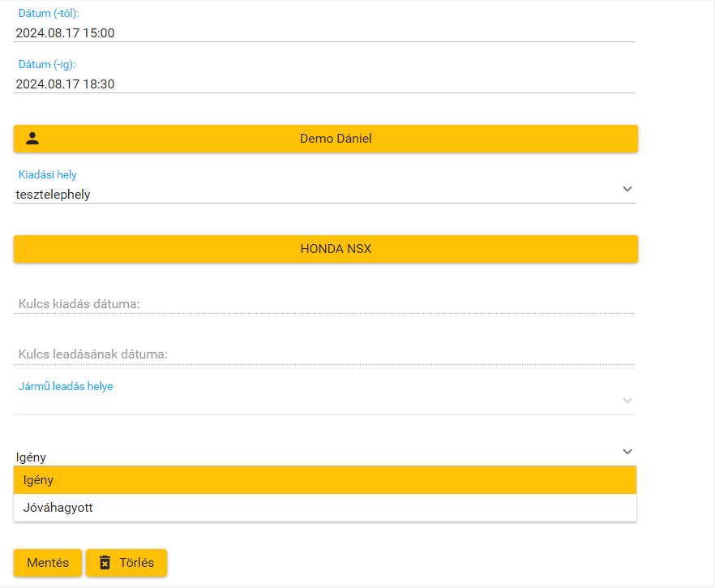
Task: Click the Igény value above the open list
Action: (31, 457)
